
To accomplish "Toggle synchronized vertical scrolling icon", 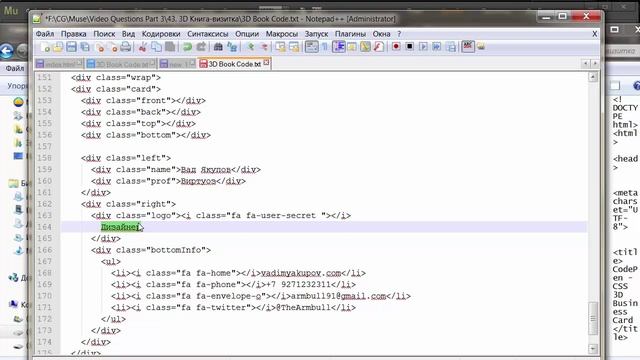I will [x=281, y=47].
